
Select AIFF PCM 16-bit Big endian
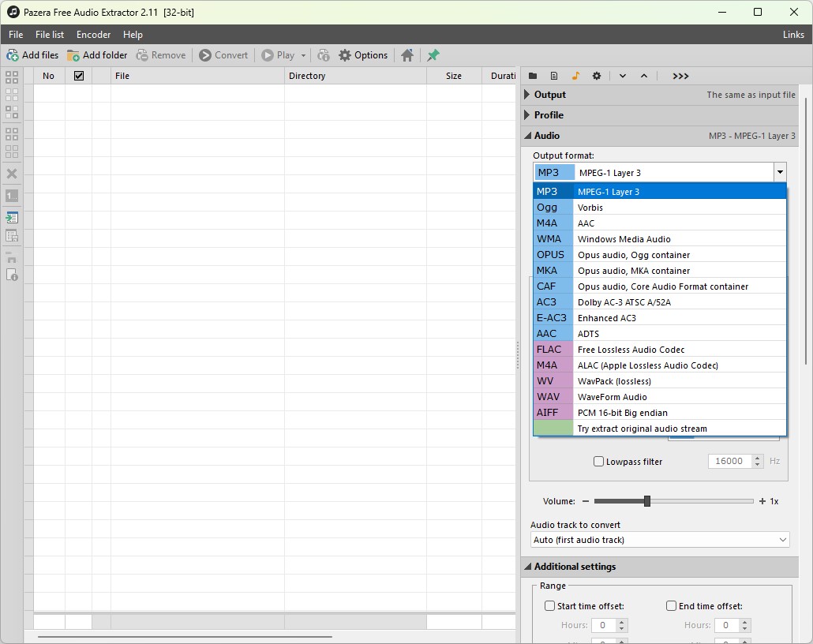tap(660, 413)
